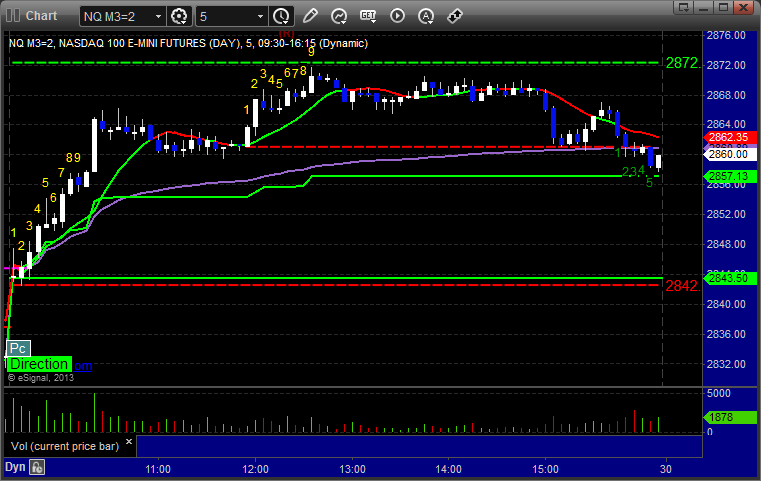Click the 2852.00 price axis label
This screenshot has width=761, height=481.
pos(726,214)
